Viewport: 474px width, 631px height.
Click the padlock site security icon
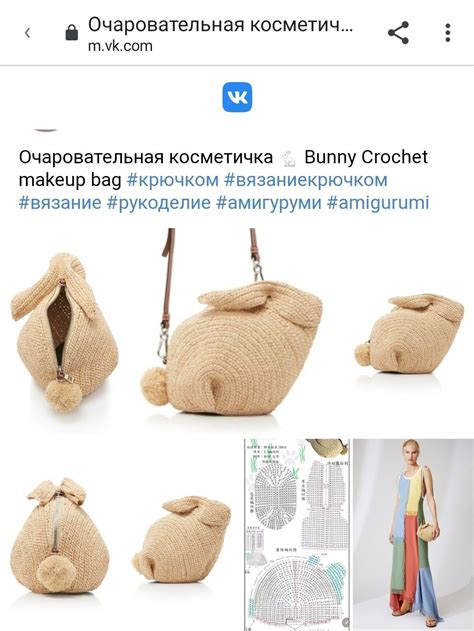[72, 32]
